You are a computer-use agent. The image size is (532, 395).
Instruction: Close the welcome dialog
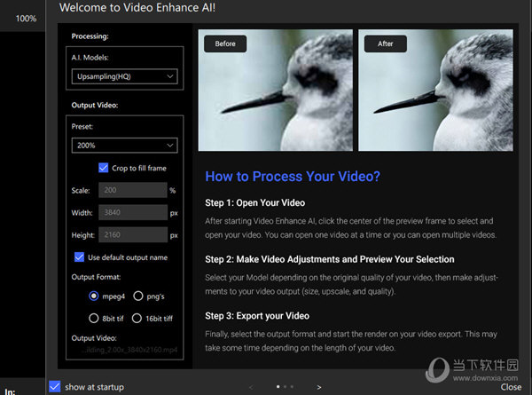point(511,387)
